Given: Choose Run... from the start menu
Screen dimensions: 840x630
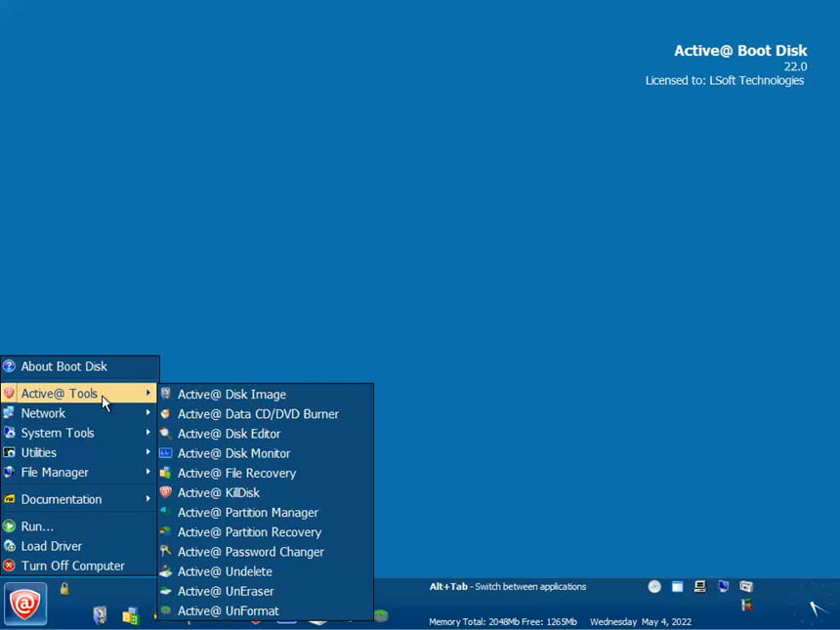Looking at the screenshot, I should point(79,526).
